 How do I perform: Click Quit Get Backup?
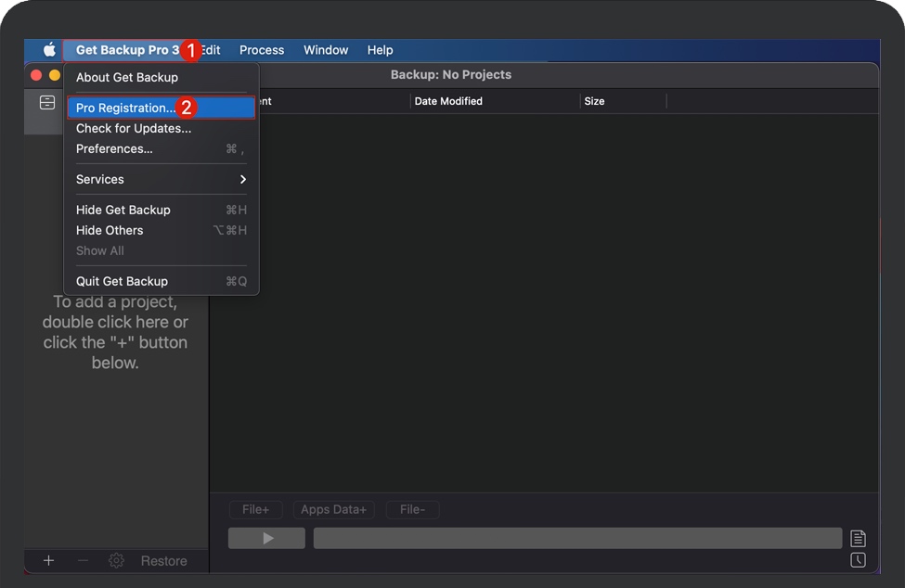[122, 281]
